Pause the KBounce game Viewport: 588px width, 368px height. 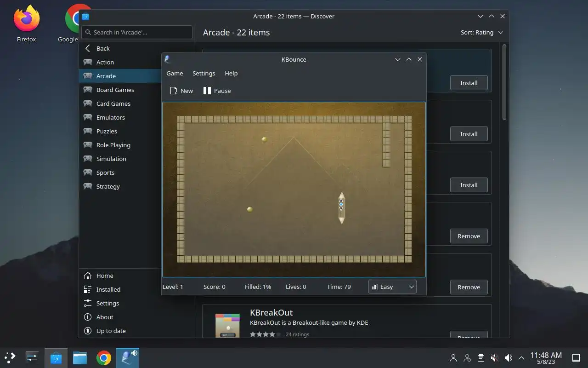click(x=217, y=91)
